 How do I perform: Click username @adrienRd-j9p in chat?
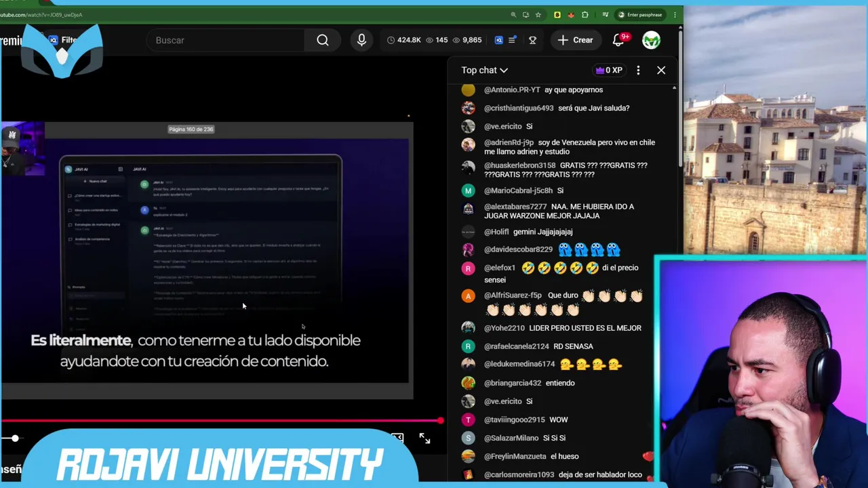[509, 142]
